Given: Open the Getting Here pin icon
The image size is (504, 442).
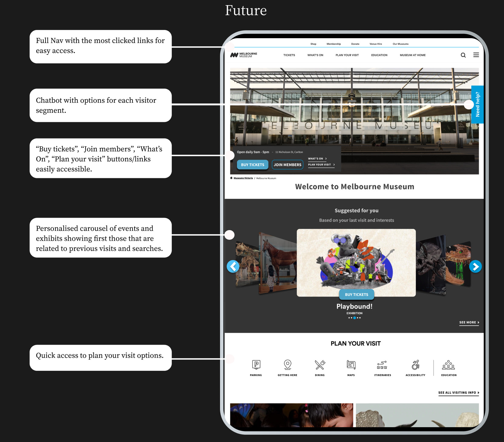Looking at the screenshot, I should click(288, 364).
